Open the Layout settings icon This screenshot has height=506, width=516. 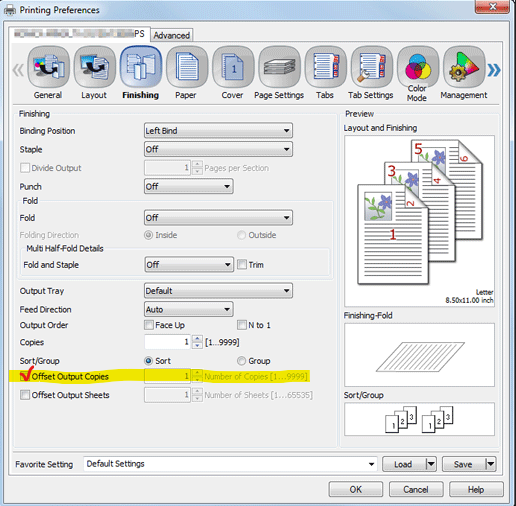click(x=94, y=67)
